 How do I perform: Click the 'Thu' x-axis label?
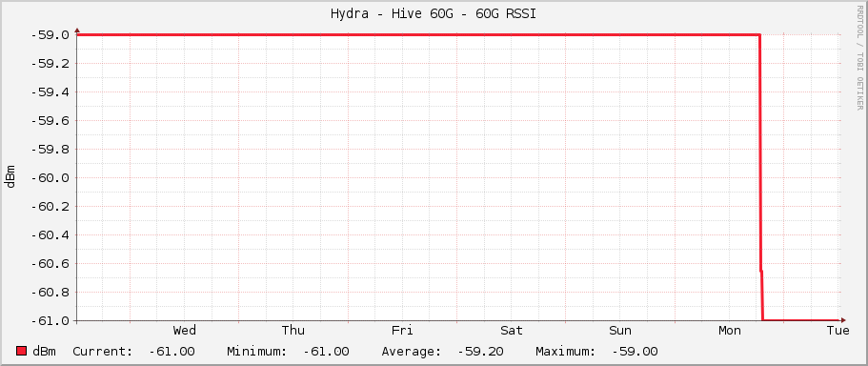click(x=293, y=331)
